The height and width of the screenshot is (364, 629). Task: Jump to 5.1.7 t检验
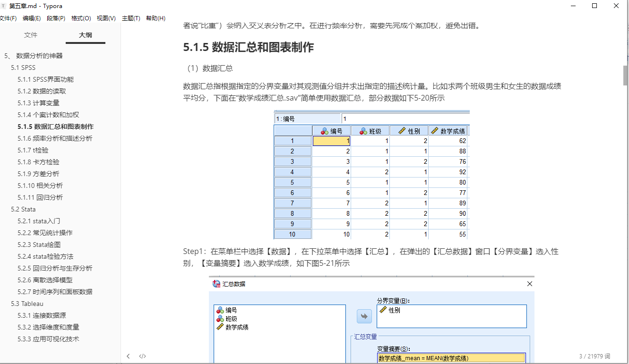pyautogui.click(x=33, y=150)
